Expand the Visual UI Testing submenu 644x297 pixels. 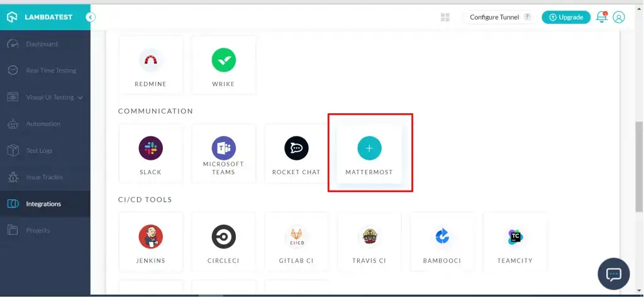point(80,98)
